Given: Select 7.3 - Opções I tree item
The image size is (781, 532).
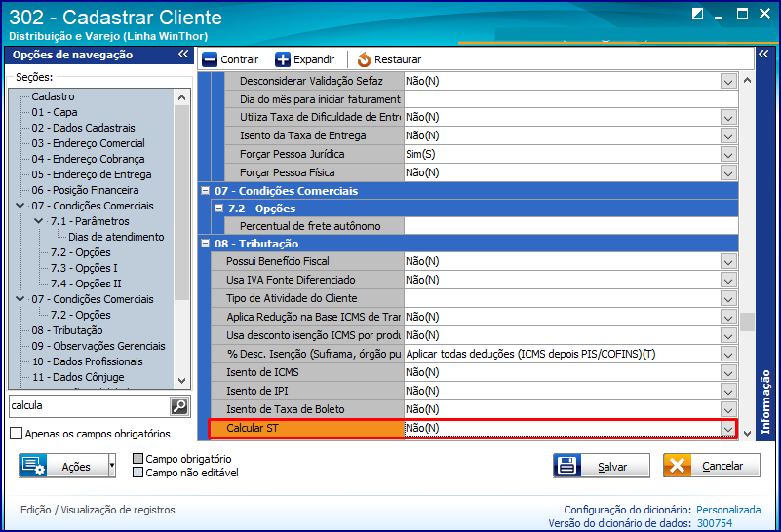Looking at the screenshot, I should (x=84, y=268).
